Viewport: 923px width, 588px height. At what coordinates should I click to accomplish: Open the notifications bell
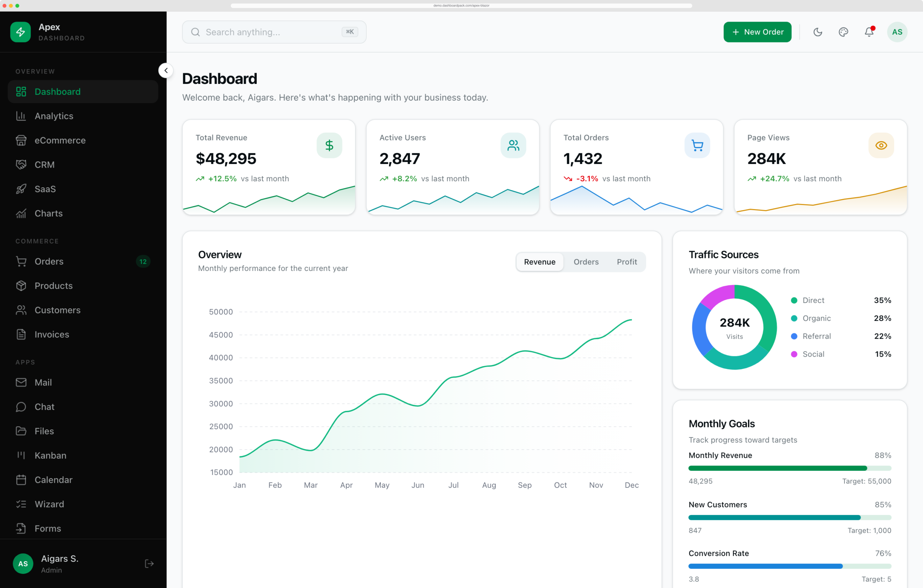(869, 32)
